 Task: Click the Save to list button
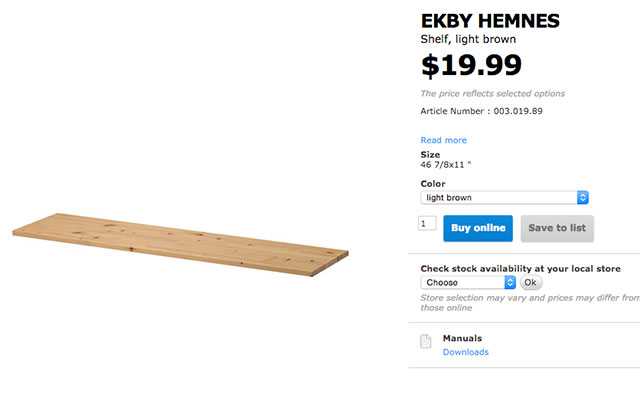click(557, 228)
